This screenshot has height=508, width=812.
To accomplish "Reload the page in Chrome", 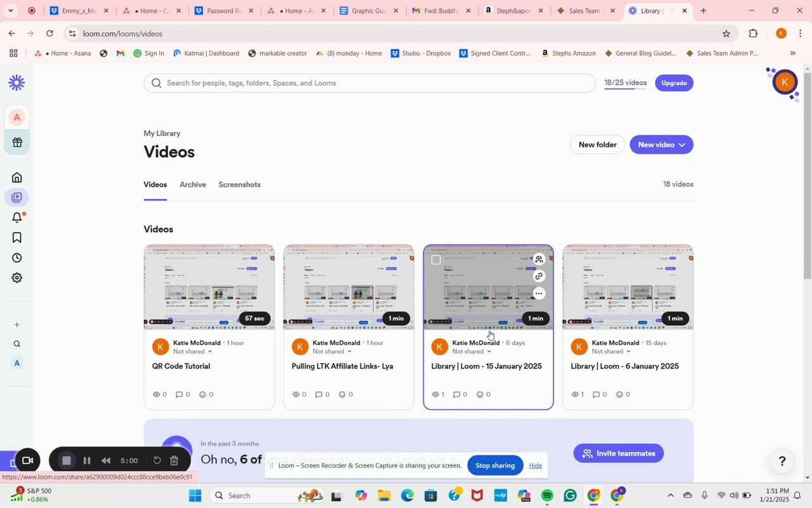I will click(50, 34).
